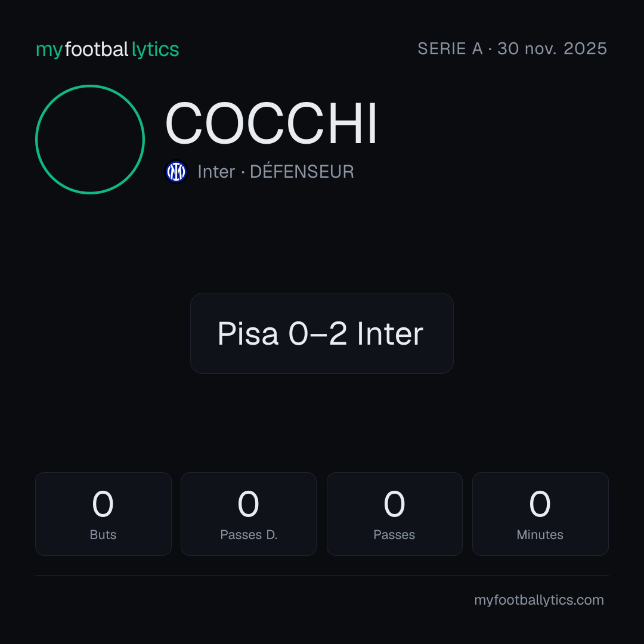Click the Passes D. label text

pyautogui.click(x=249, y=534)
